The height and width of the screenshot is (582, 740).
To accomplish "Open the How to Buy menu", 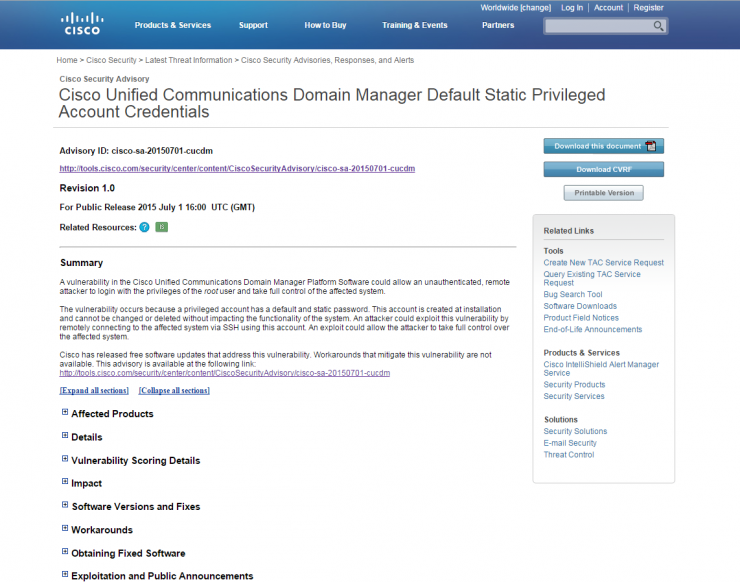I will click(325, 25).
